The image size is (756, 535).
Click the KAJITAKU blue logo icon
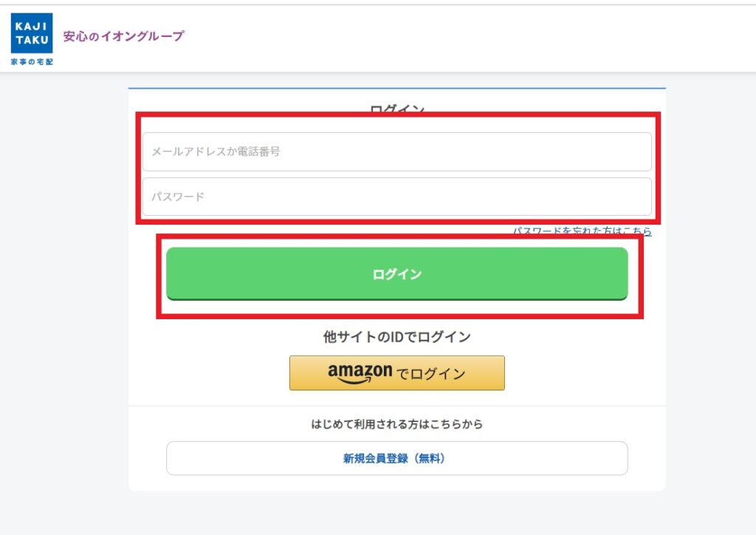[x=32, y=33]
